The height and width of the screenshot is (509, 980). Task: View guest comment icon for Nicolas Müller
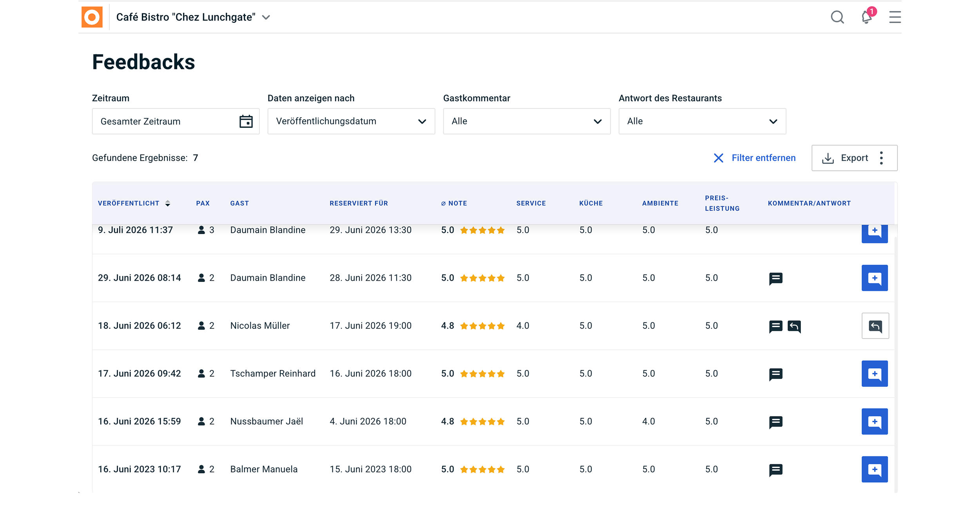coord(776,326)
